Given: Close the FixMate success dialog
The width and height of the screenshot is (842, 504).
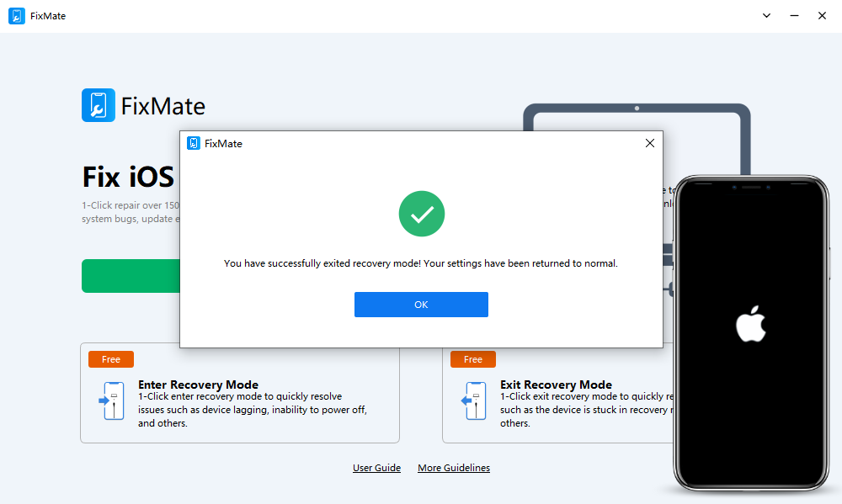Looking at the screenshot, I should click(650, 143).
